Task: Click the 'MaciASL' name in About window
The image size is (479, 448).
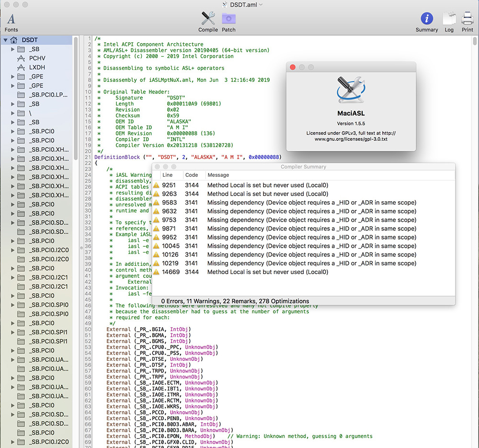Action: pos(351,114)
